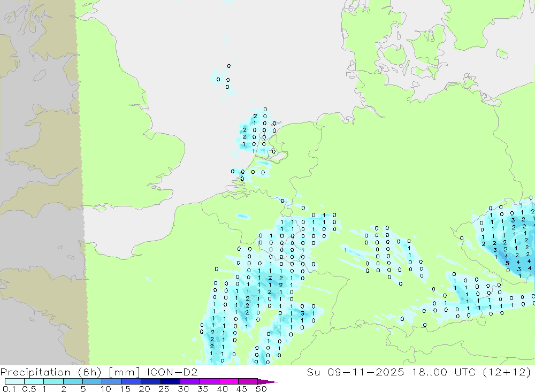Select the 5–10 mm legend color swatch
This screenshot has height=392, width=535.
pyautogui.click(x=92, y=381)
